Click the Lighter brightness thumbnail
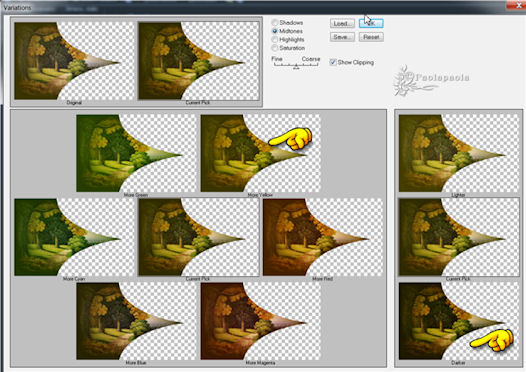Image resolution: width=526 pixels, height=372 pixels. coord(458,153)
